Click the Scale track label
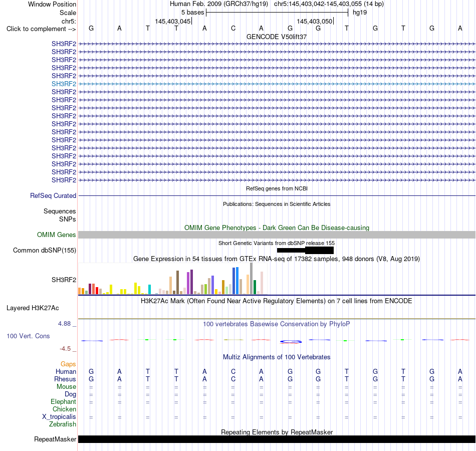This screenshot has width=476, height=451. [x=68, y=13]
